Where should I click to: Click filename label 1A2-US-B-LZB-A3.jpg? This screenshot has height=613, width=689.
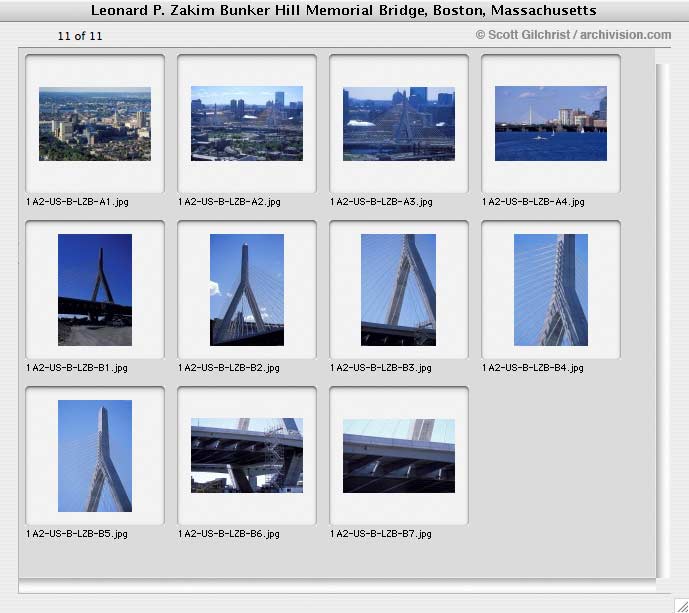click(381, 202)
